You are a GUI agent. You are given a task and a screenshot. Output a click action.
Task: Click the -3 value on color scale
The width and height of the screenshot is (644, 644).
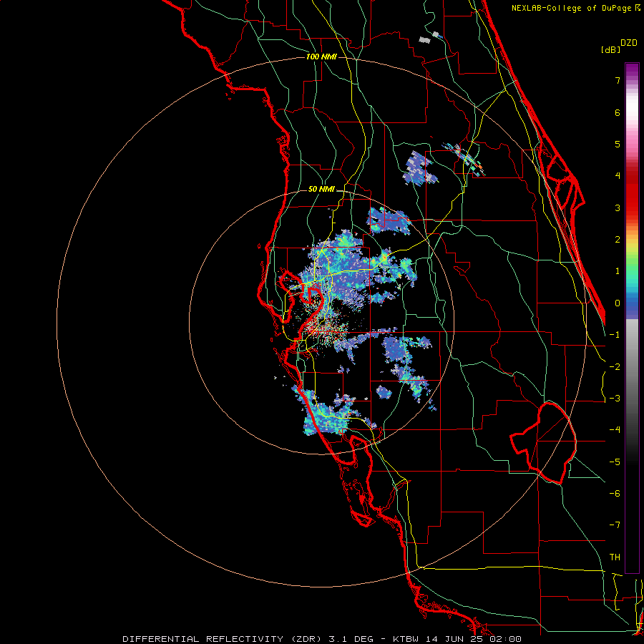coord(615,399)
